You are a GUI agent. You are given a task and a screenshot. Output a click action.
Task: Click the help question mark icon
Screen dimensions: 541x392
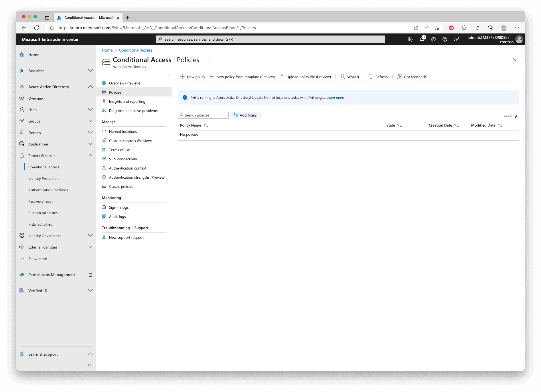pyautogui.click(x=445, y=39)
